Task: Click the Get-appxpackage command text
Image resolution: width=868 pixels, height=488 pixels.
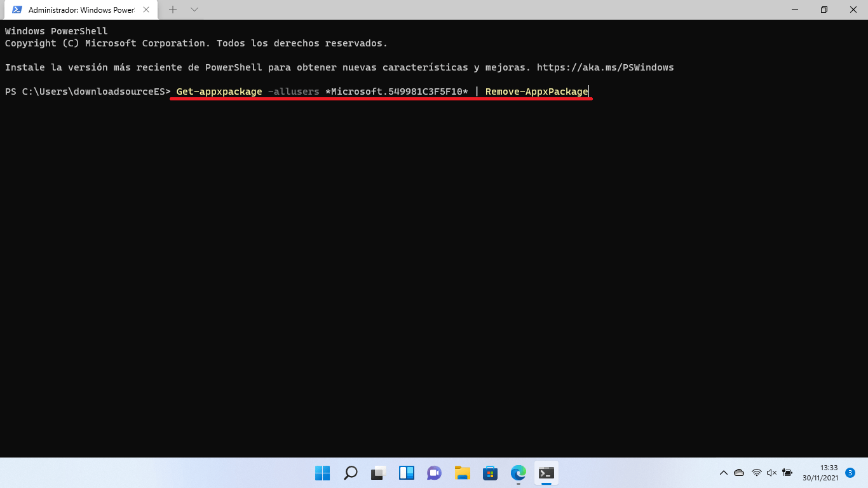Action: coord(219,91)
